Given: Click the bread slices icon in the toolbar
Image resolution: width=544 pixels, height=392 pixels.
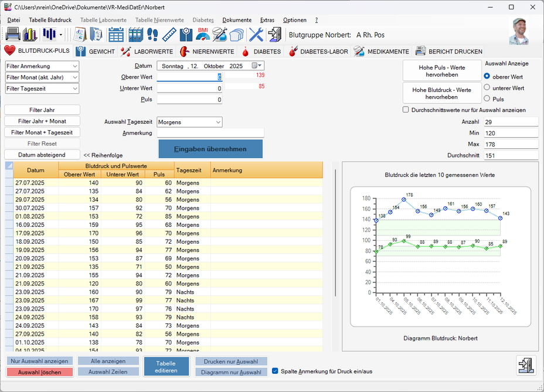Looking at the screenshot, I should coord(237,35).
